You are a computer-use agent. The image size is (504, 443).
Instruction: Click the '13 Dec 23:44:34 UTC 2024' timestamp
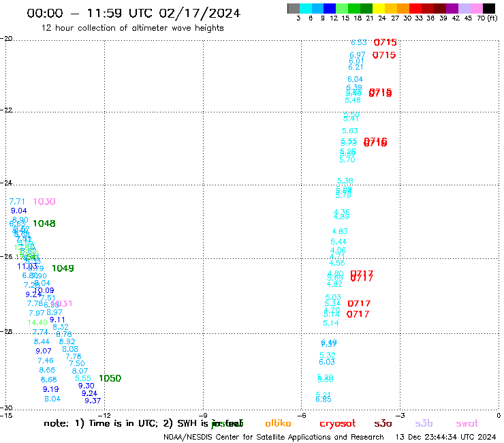click(x=445, y=438)
